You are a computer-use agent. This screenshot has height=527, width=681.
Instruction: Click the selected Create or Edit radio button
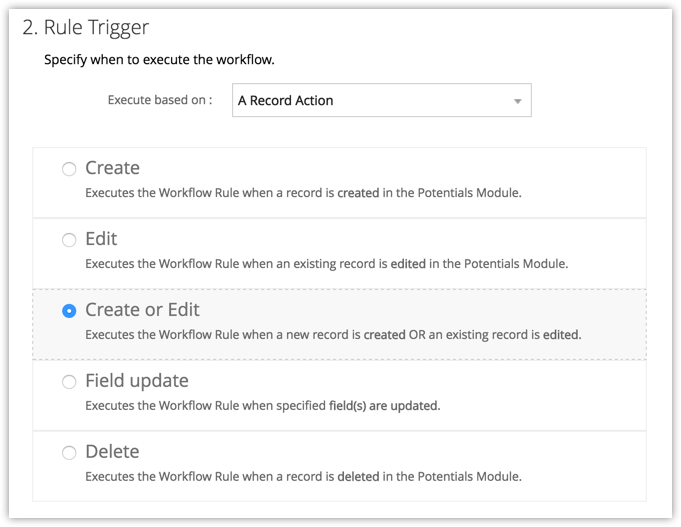(69, 311)
